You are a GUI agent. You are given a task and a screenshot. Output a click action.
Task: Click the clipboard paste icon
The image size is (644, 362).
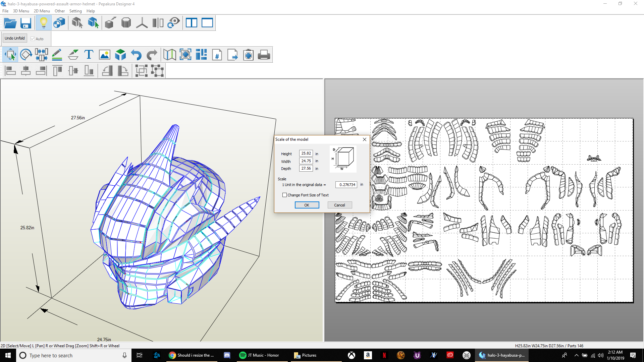pyautogui.click(x=248, y=55)
